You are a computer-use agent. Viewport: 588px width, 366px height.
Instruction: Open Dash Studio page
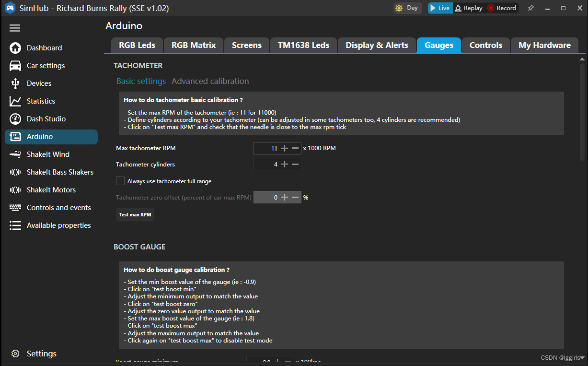coord(51,119)
